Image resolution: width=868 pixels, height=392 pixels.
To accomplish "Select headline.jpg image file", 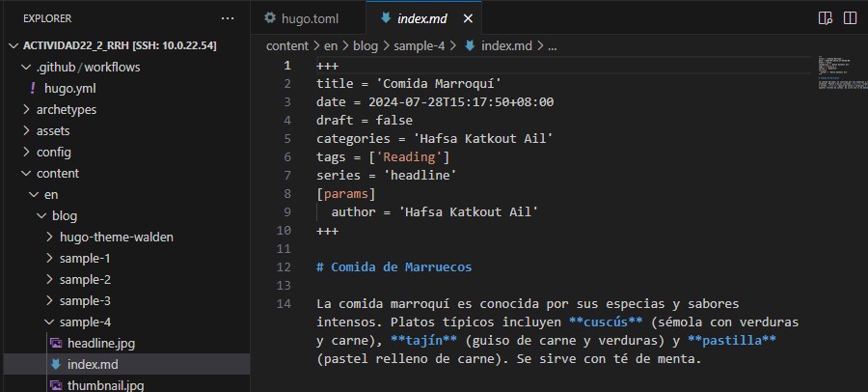I will coord(95,343).
